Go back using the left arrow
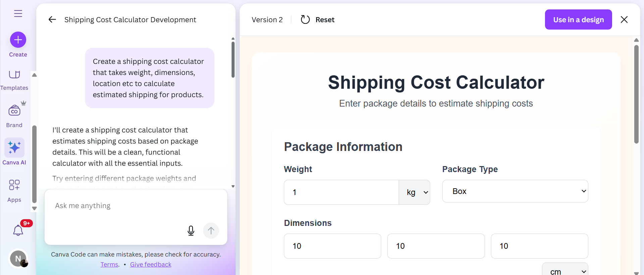 point(52,19)
